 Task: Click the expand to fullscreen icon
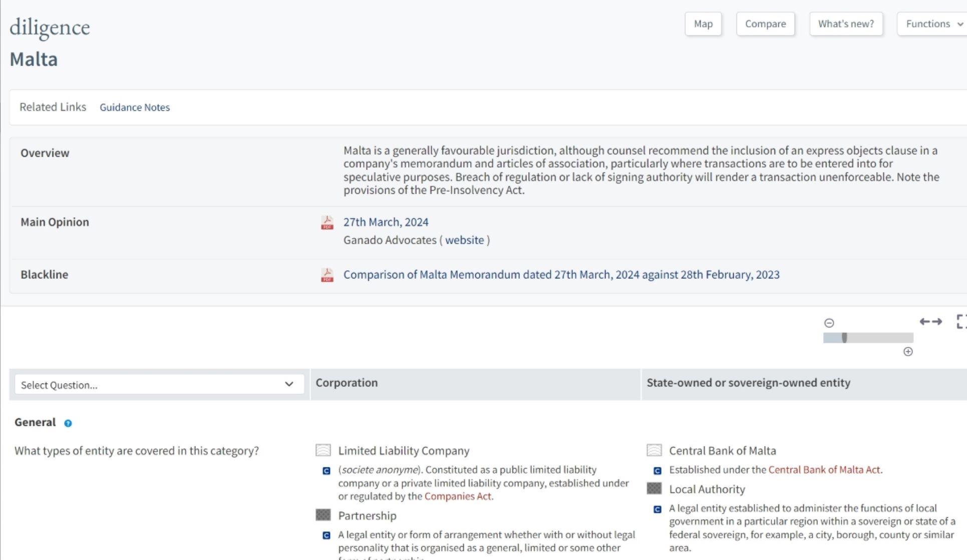[961, 323]
